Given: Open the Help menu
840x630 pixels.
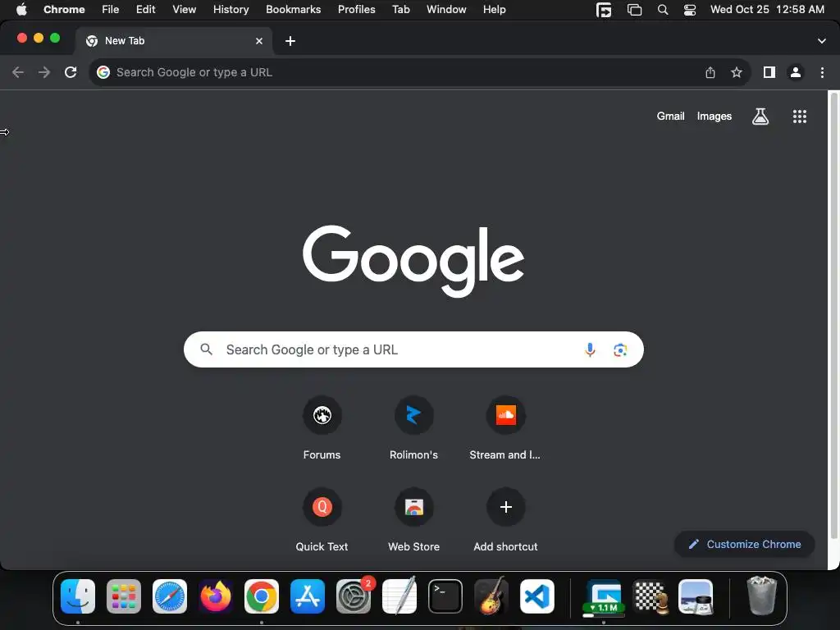Looking at the screenshot, I should click(x=494, y=10).
